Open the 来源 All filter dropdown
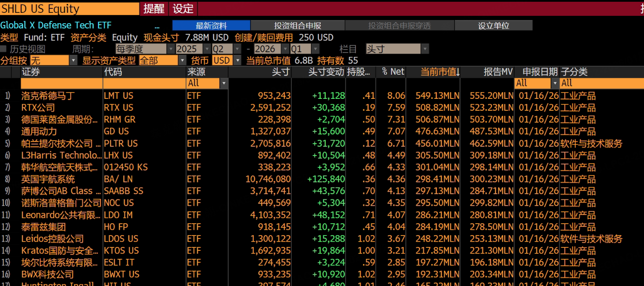 (224, 83)
